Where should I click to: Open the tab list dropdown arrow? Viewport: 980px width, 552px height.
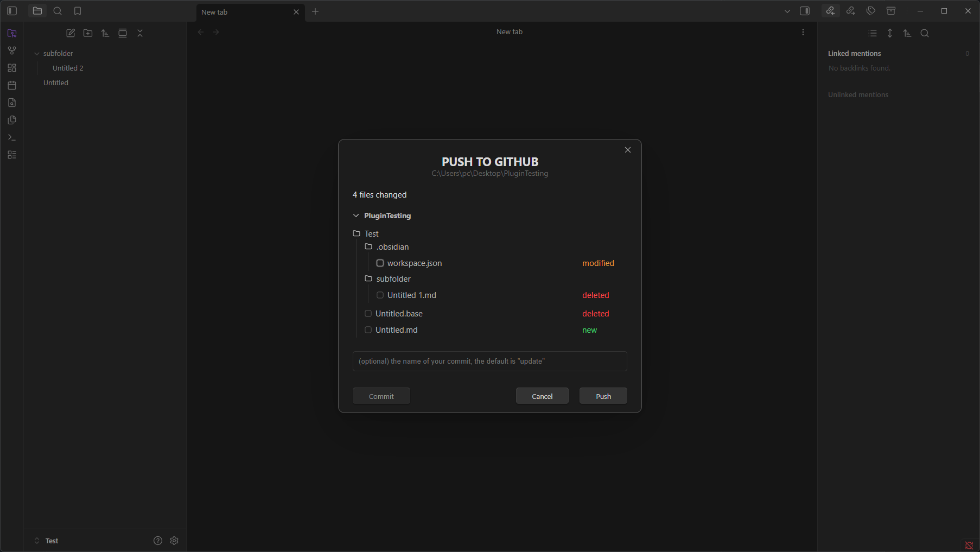(x=787, y=11)
